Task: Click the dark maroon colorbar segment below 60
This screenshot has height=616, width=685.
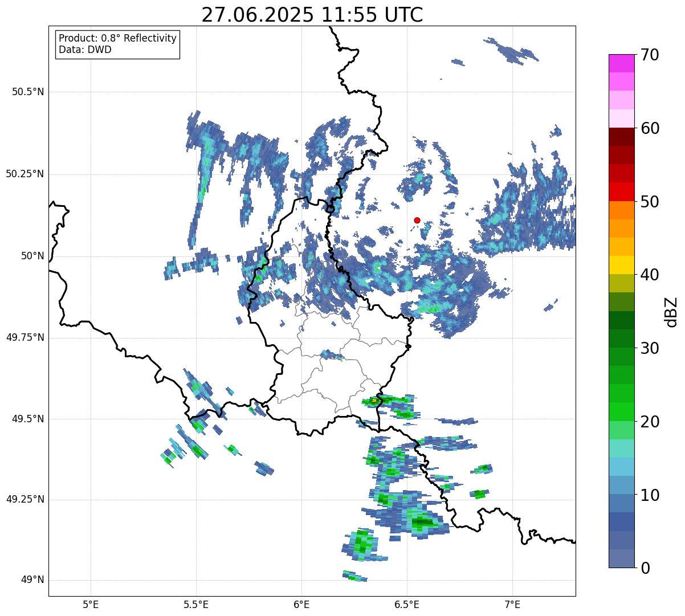Action: click(622, 137)
